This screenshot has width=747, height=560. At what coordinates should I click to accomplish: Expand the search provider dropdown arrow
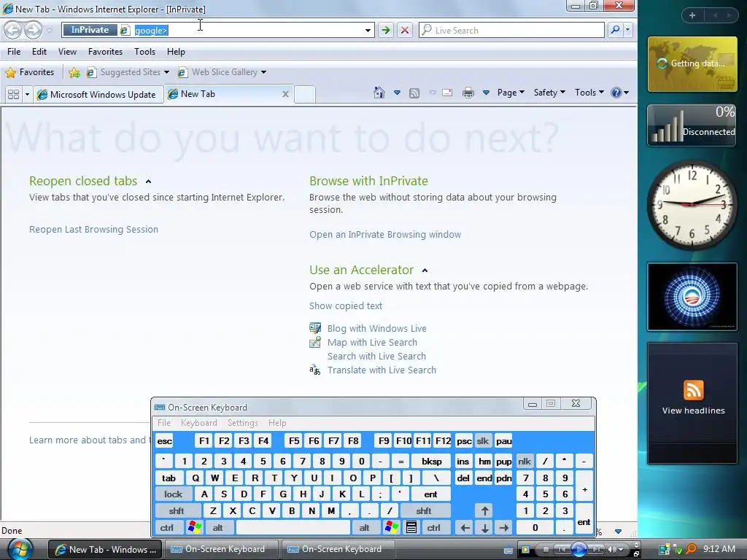coord(627,31)
